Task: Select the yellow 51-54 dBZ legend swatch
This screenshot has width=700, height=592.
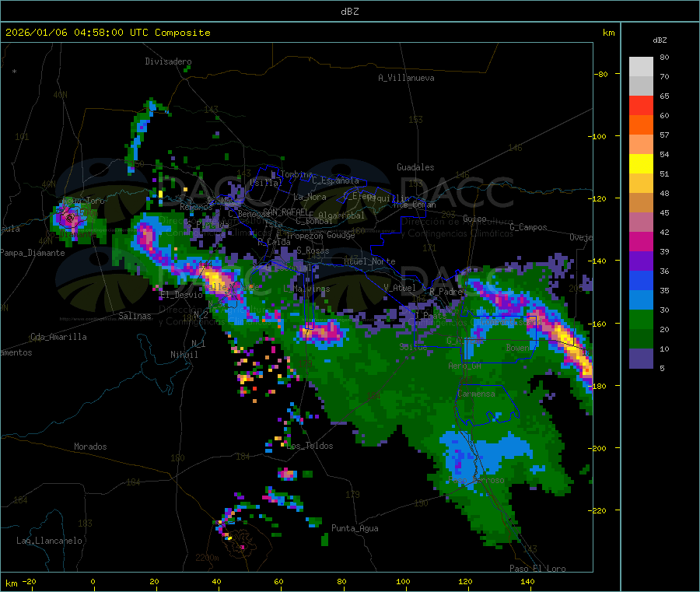Action: coord(641,164)
